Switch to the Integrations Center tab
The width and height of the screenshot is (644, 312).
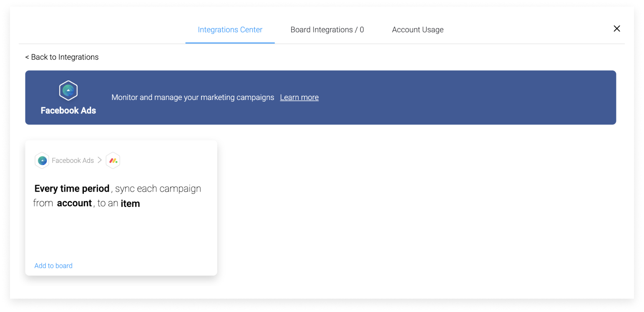pyautogui.click(x=230, y=30)
